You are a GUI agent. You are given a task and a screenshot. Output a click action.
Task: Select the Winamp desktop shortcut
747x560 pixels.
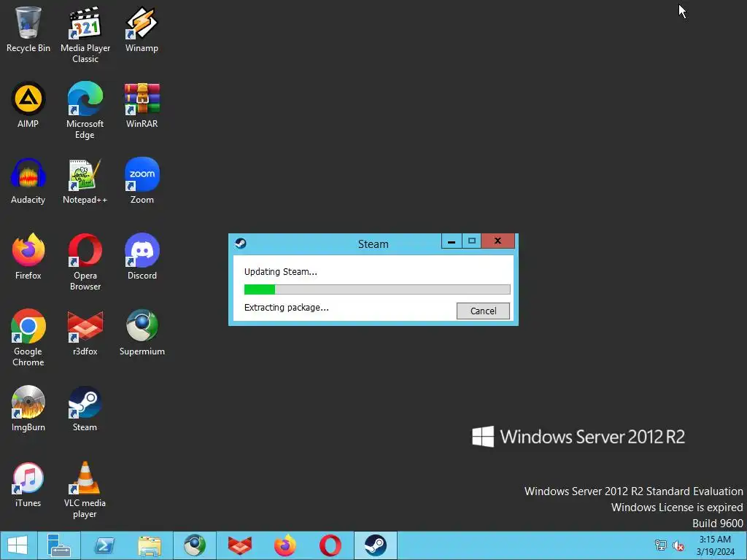pyautogui.click(x=142, y=29)
